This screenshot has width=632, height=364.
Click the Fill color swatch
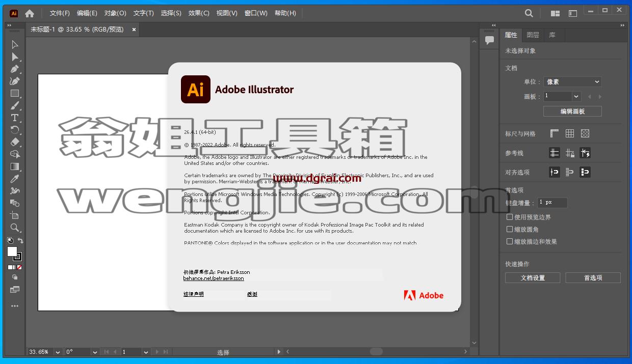point(12,251)
